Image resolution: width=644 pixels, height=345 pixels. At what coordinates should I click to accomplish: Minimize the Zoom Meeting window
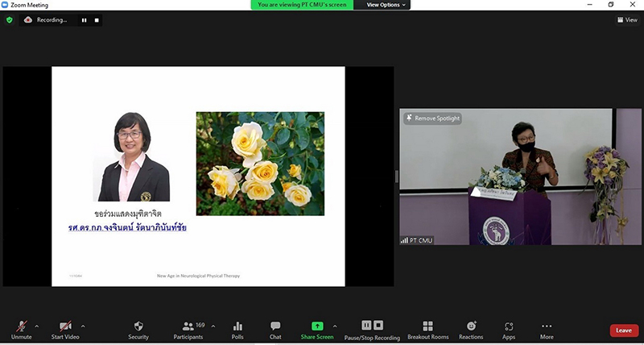click(590, 5)
